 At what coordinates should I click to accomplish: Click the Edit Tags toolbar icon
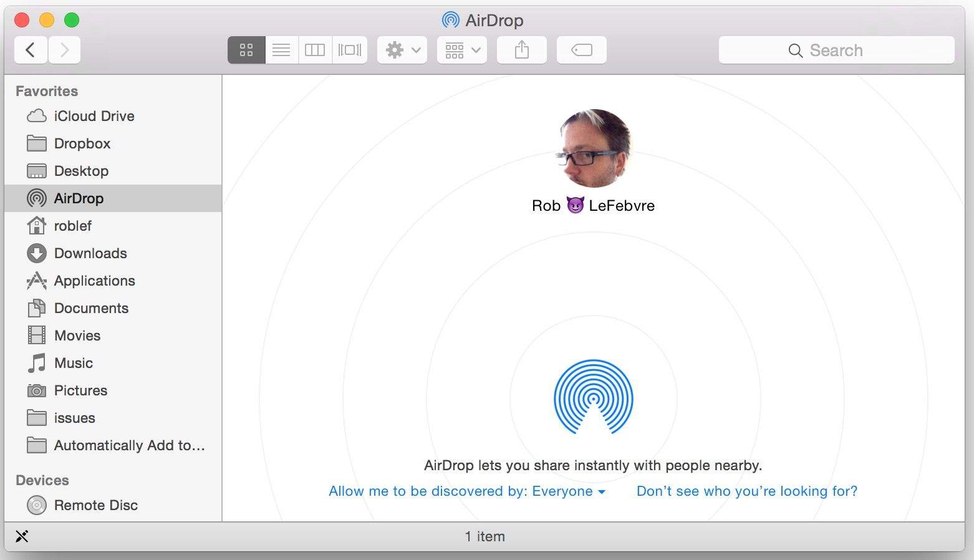[x=581, y=50]
